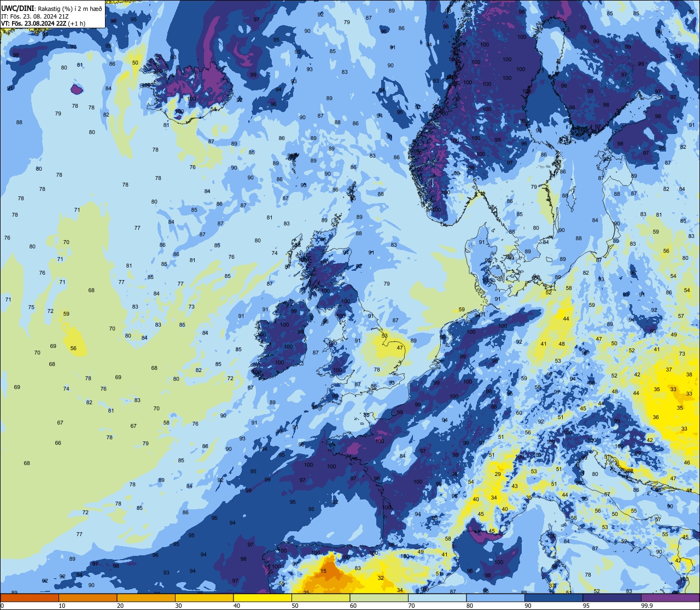Screen dimensions: 700x610
Task: Click the 60–70% pale green legend swatch
Action: coord(379,597)
